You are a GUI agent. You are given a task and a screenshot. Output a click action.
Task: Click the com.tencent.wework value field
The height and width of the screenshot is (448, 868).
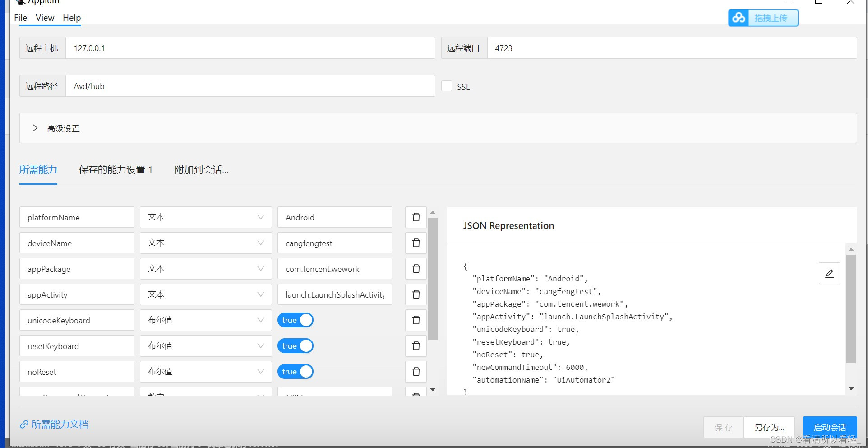tap(335, 269)
